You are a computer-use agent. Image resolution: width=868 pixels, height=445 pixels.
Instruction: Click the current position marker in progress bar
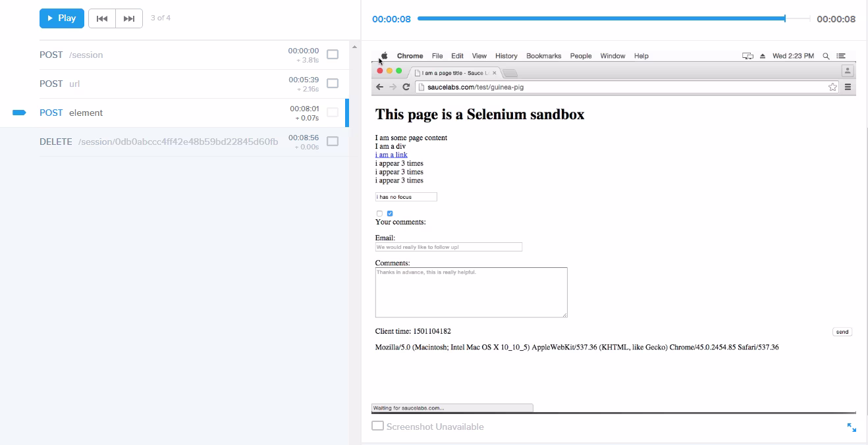785,18
